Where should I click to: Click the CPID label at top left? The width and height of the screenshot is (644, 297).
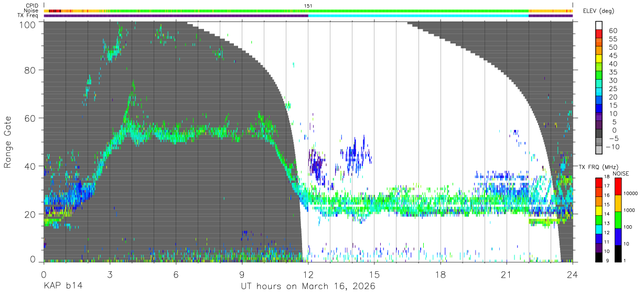pyautogui.click(x=31, y=6)
